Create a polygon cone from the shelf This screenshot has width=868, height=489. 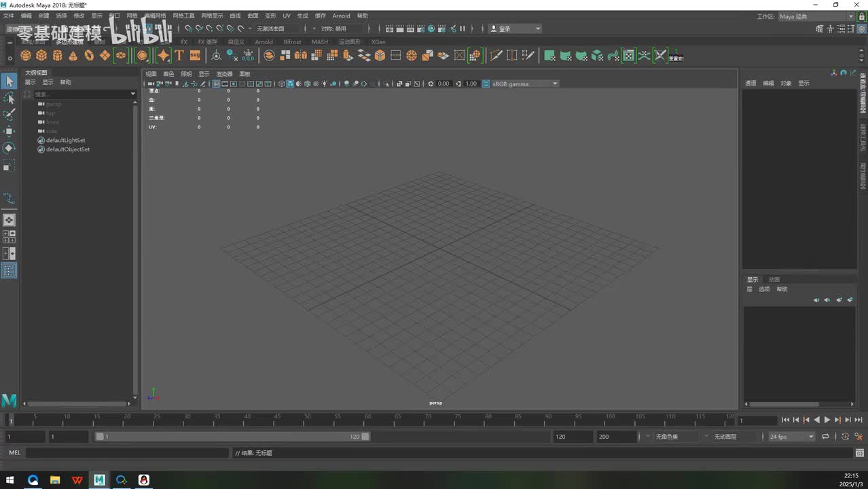point(73,56)
